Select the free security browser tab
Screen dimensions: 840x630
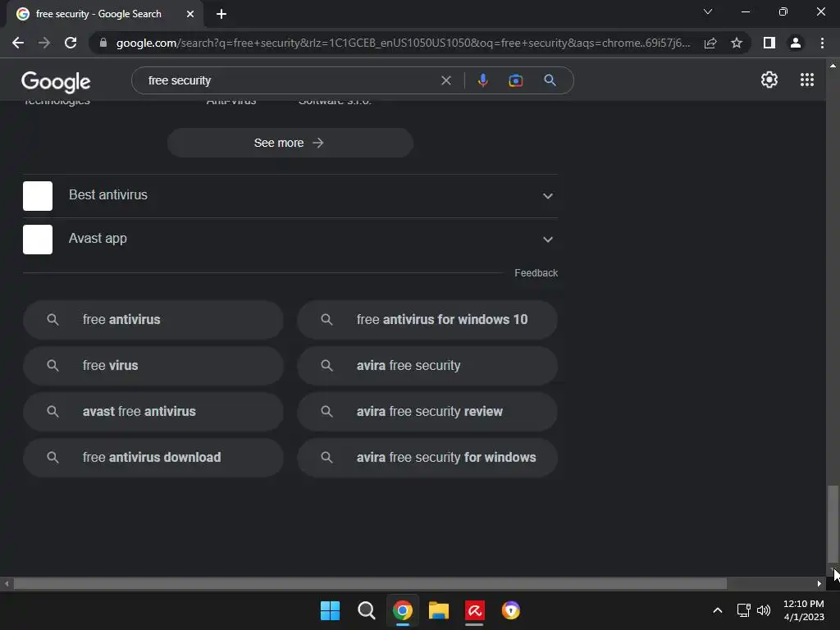(x=105, y=14)
